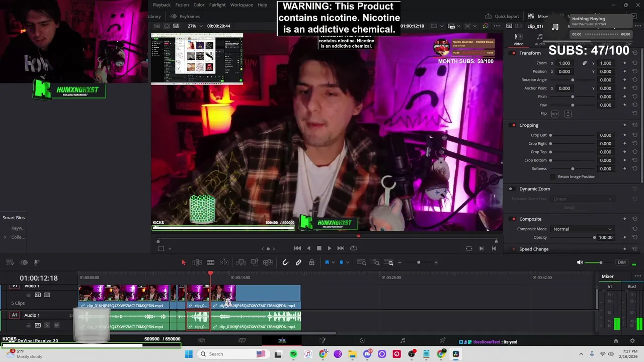Add keyframe for Opacity
This screenshot has width=644, height=362.
(624, 238)
